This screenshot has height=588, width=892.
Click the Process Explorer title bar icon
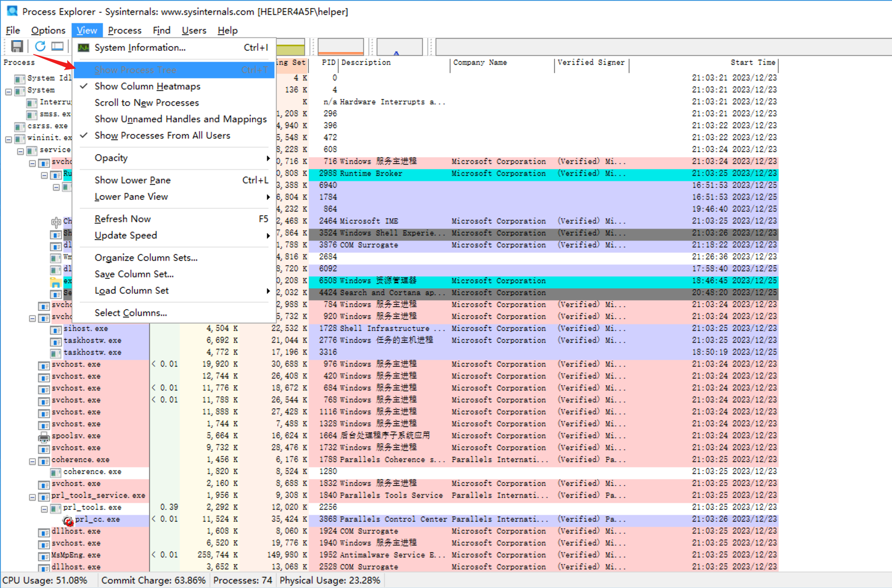pos(12,11)
